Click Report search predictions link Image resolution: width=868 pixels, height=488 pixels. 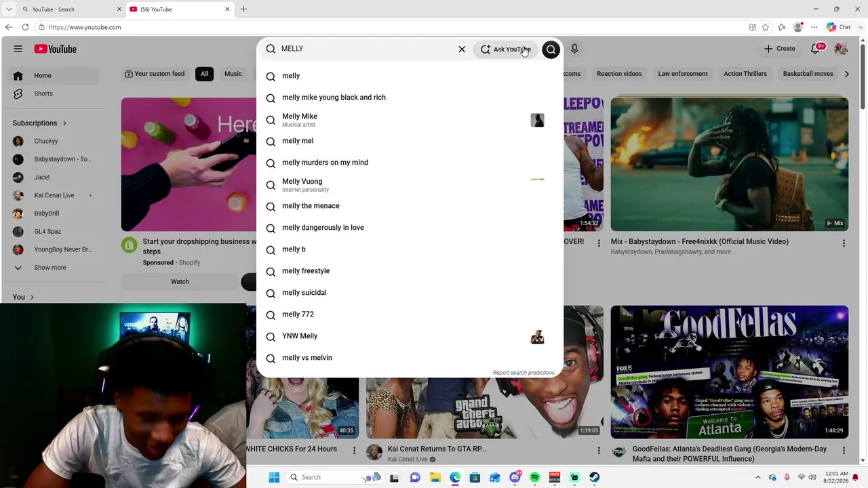click(524, 373)
